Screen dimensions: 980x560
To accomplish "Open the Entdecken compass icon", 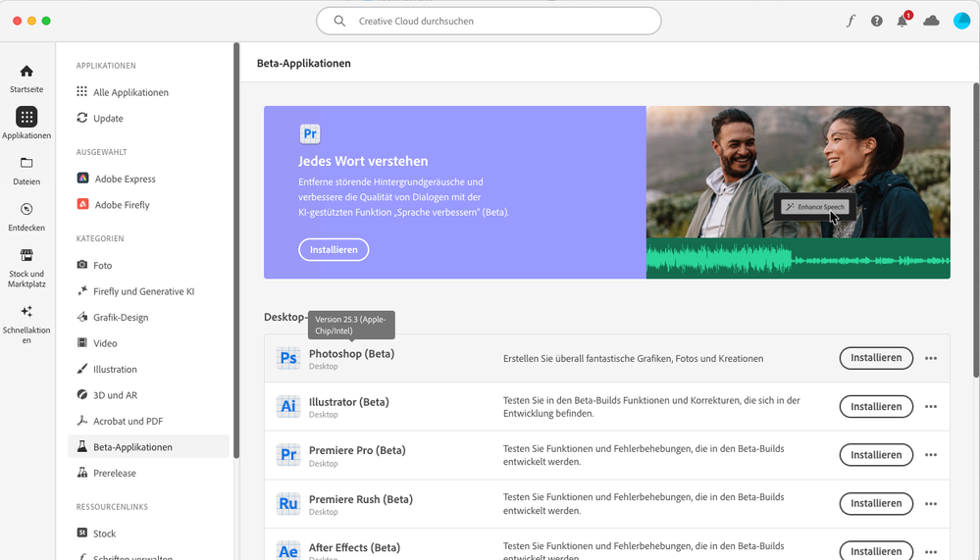I will coord(26,209).
